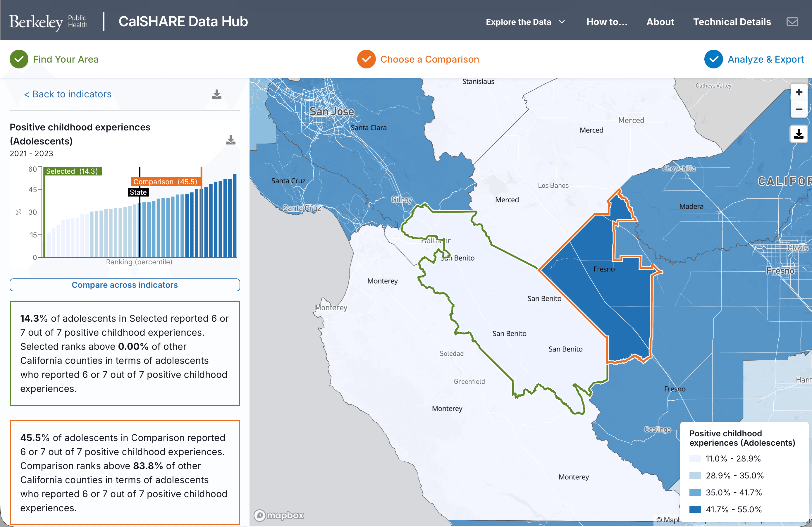Select the darkest blue legend swatch 41.7% - 55.0%
812x527 pixels.
(695, 510)
